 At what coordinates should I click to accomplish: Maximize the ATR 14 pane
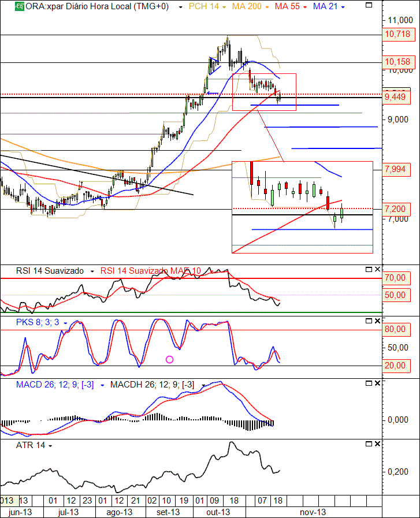(369, 444)
